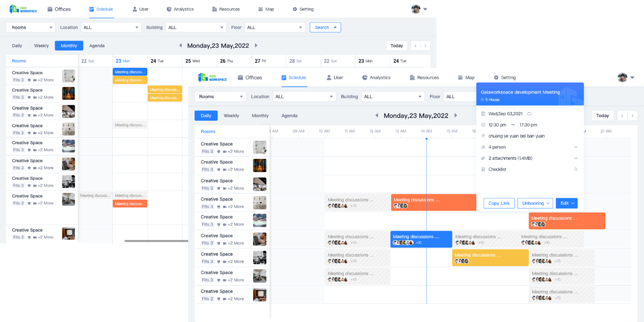
Task: Switch to Weekly view
Action: (231, 116)
